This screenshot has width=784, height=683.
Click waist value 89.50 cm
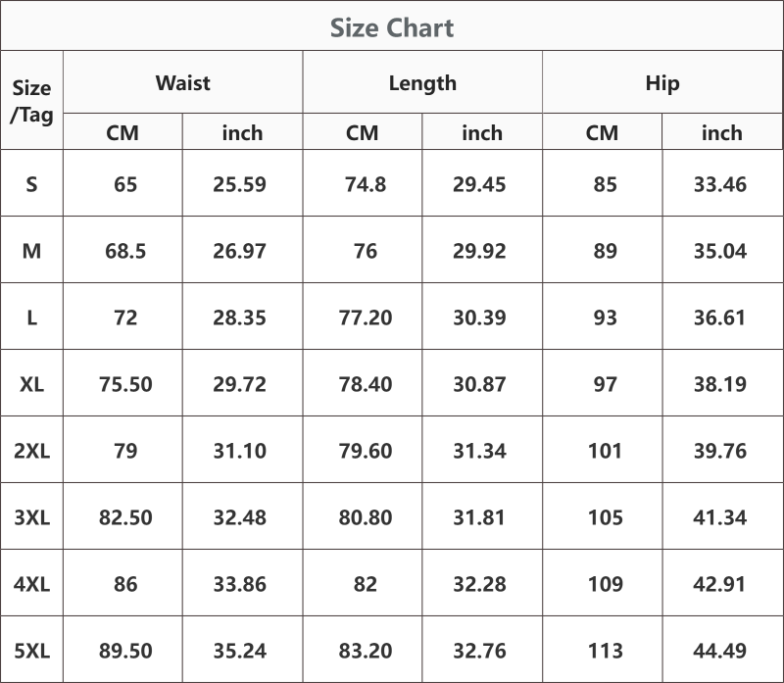pos(125,651)
